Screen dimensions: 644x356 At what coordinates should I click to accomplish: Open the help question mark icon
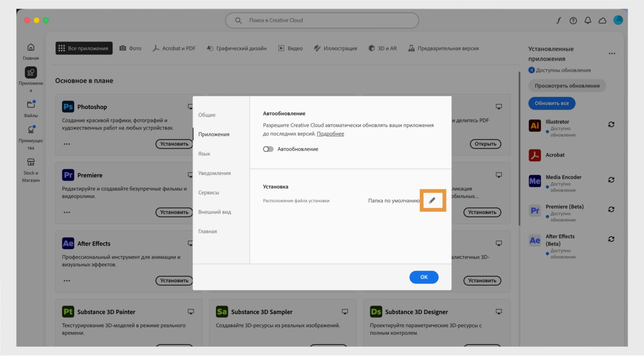click(573, 20)
